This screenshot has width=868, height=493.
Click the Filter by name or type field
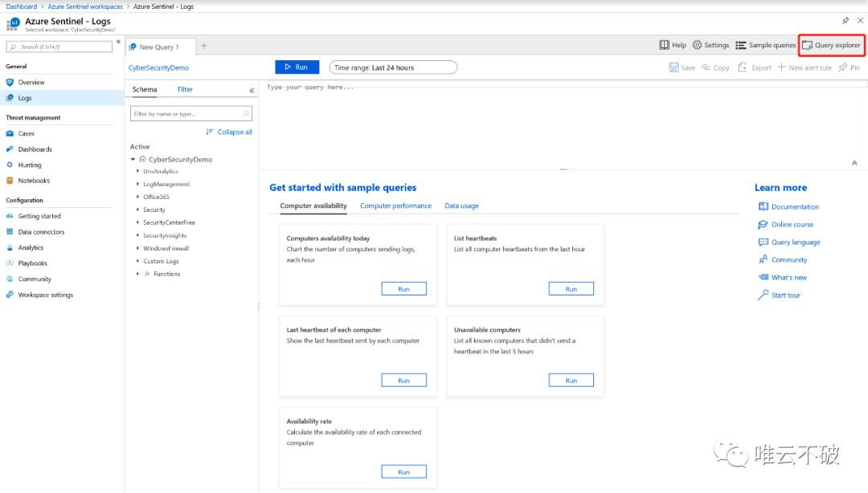(x=191, y=113)
